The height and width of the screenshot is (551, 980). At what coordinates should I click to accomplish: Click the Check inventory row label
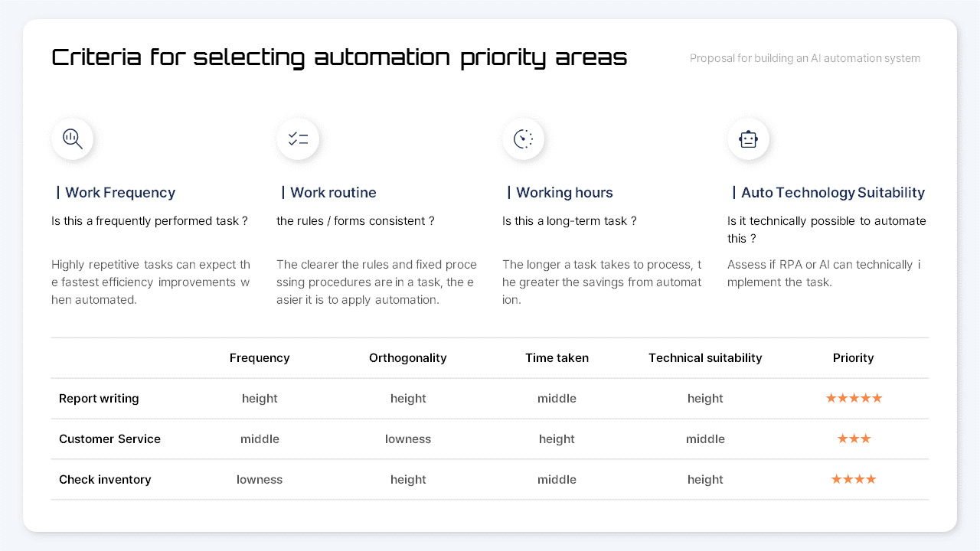click(105, 479)
